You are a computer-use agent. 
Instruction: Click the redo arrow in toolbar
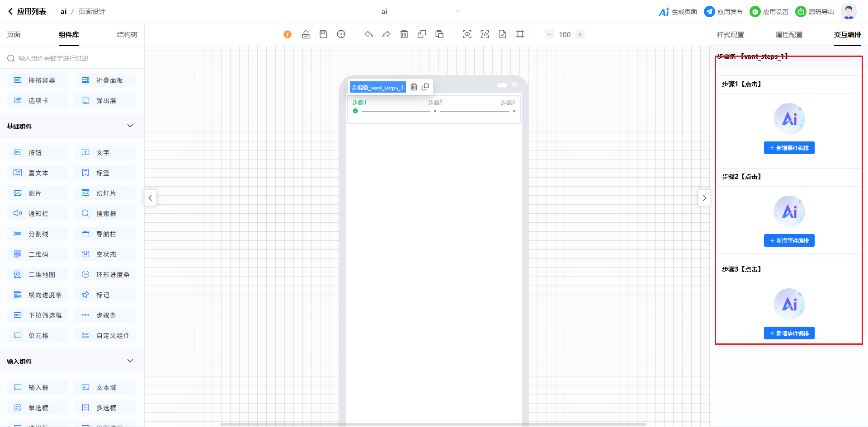coord(386,34)
